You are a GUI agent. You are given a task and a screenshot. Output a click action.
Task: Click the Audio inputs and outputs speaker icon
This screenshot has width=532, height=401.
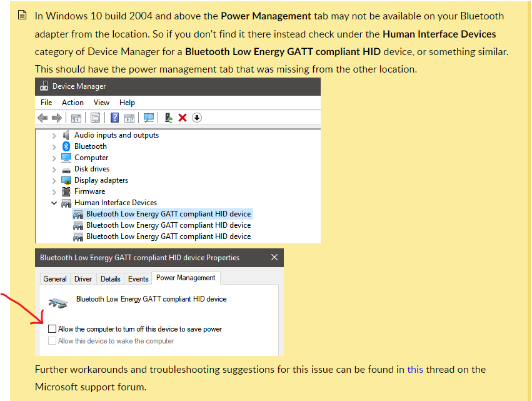(x=66, y=135)
